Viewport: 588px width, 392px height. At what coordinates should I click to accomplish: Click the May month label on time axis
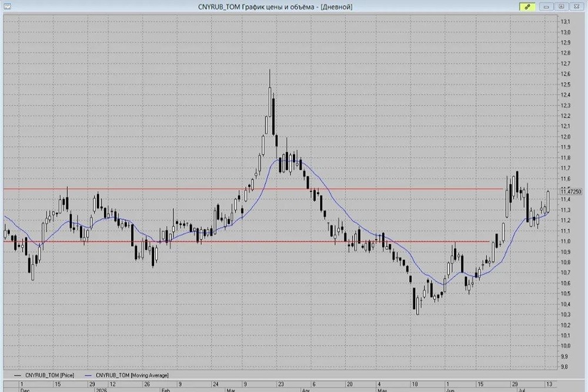tap(382, 390)
